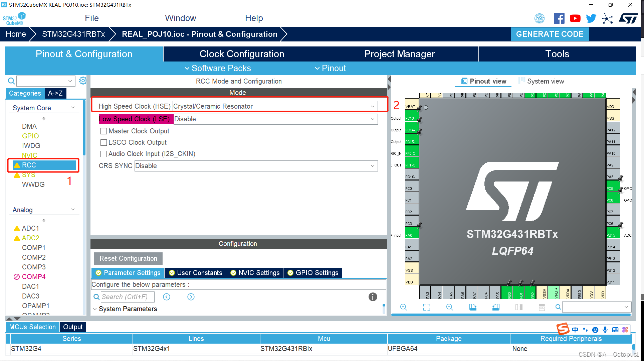Select the Pinout & Configuration tab
The height and width of the screenshot is (361, 644).
point(84,54)
